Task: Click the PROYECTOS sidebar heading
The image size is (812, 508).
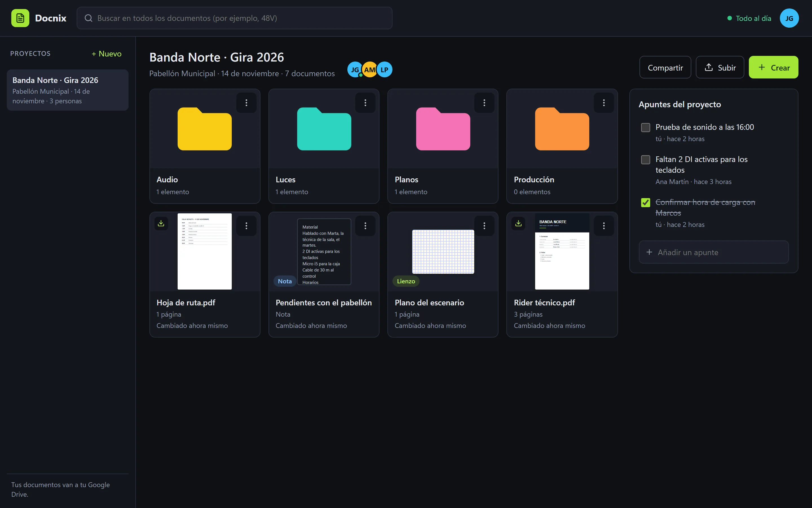Action: coord(30,54)
